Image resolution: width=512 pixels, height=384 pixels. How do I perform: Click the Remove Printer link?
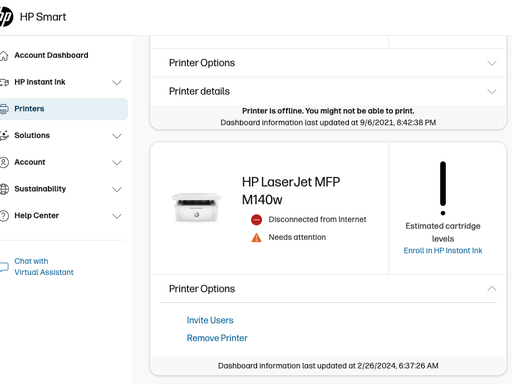(217, 338)
